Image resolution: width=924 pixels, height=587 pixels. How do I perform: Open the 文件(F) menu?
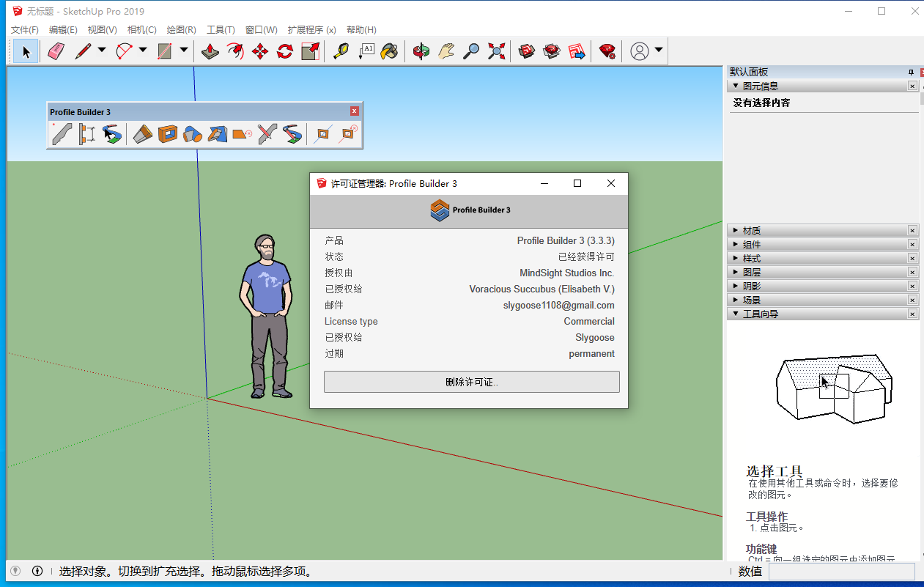[x=25, y=30]
